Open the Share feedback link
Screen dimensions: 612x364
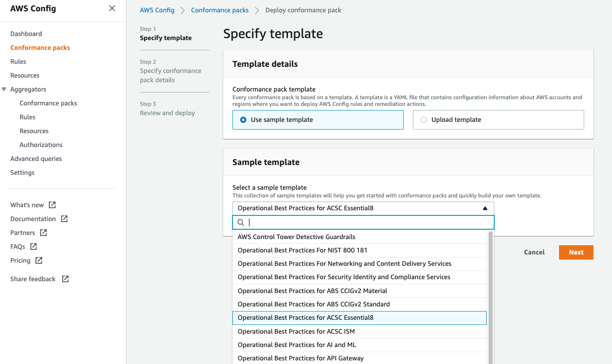pos(33,279)
